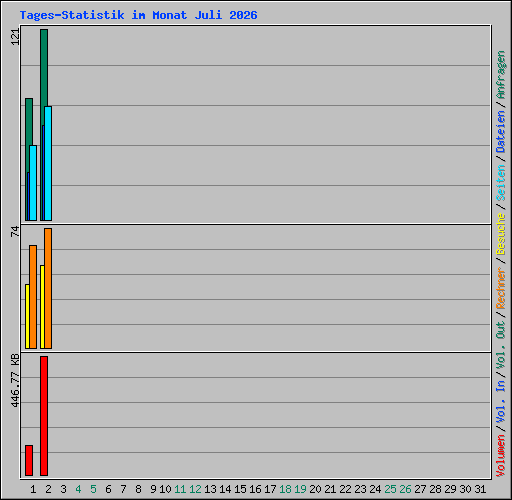
Task: Select day 12 on the x-axis
Action: pyautogui.click(x=195, y=489)
